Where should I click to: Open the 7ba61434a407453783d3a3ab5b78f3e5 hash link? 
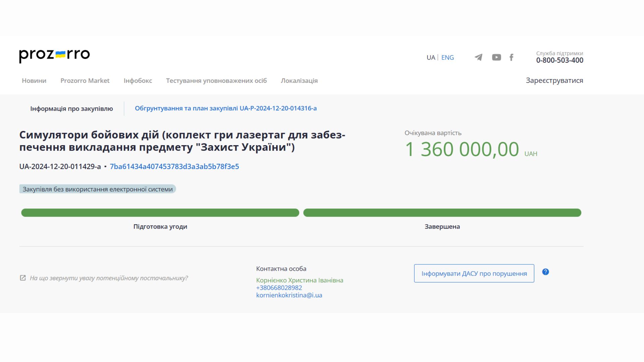(174, 167)
